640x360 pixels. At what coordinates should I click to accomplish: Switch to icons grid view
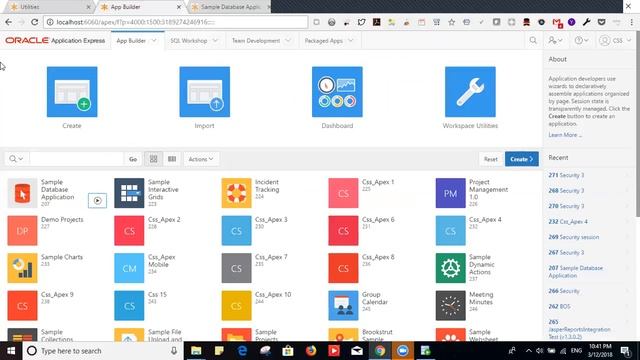[153, 159]
